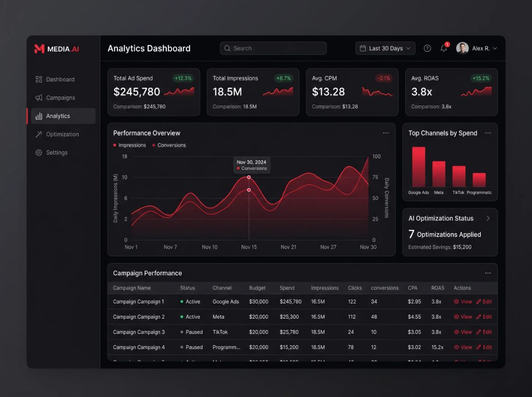Toggle the Impressions legend series
Viewport: 532px width, 397px height.
click(x=129, y=145)
